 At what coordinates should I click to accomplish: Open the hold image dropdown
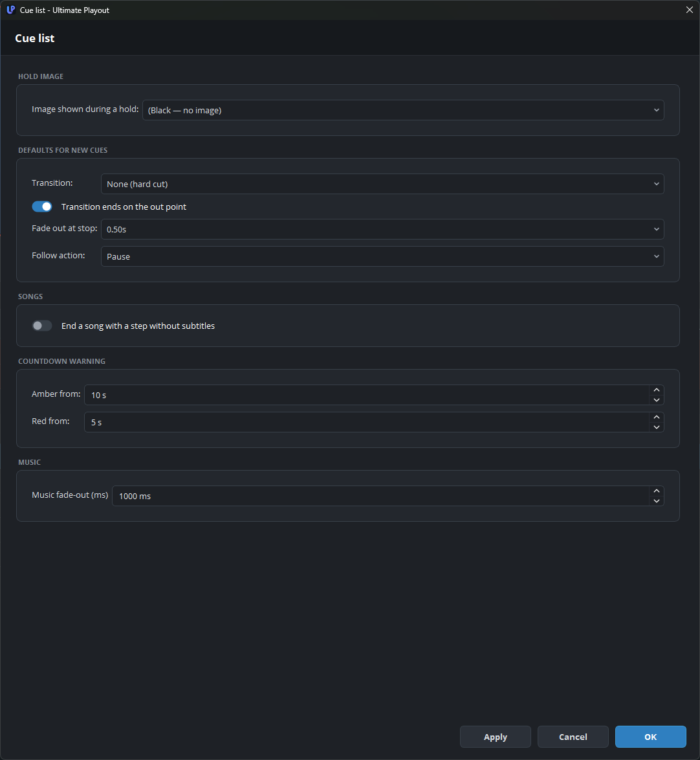(403, 110)
